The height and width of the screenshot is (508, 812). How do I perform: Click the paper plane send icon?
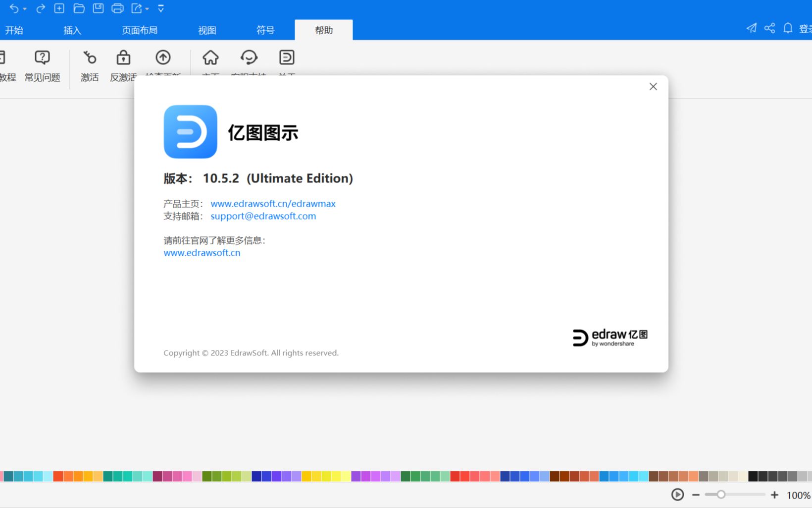(751, 28)
